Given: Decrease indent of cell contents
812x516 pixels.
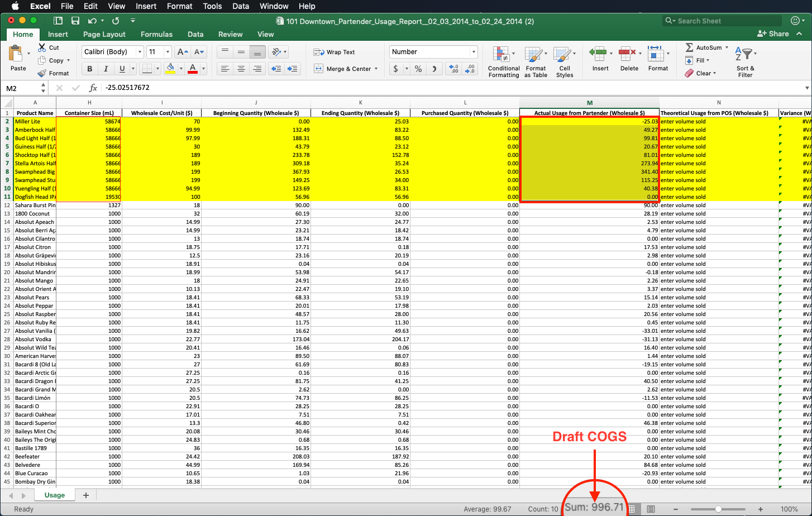Looking at the screenshot, I should click(276, 69).
